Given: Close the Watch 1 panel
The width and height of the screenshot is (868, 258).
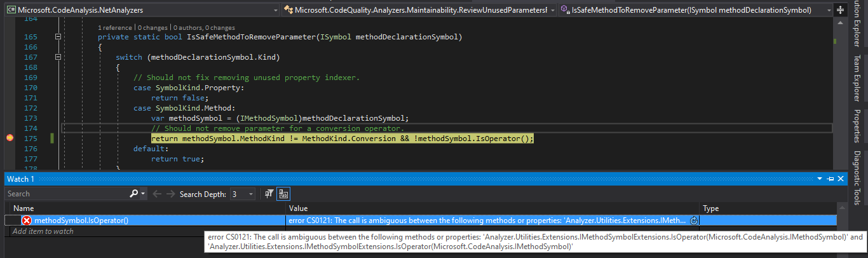Looking at the screenshot, I should click(841, 179).
